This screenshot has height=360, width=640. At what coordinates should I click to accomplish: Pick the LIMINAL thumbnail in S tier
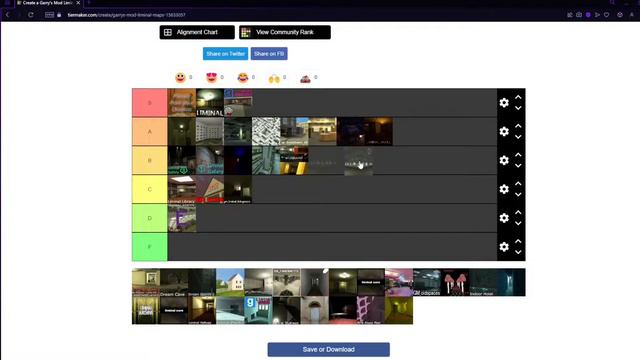210,103
